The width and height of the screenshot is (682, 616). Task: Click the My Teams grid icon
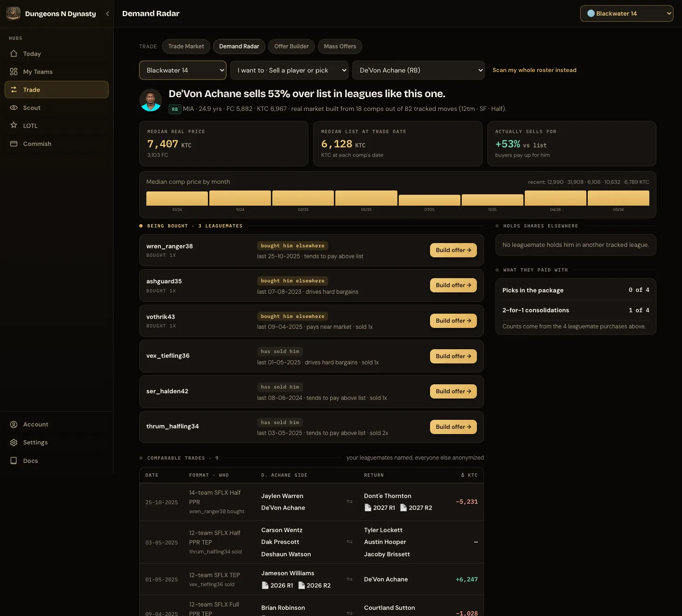(14, 72)
